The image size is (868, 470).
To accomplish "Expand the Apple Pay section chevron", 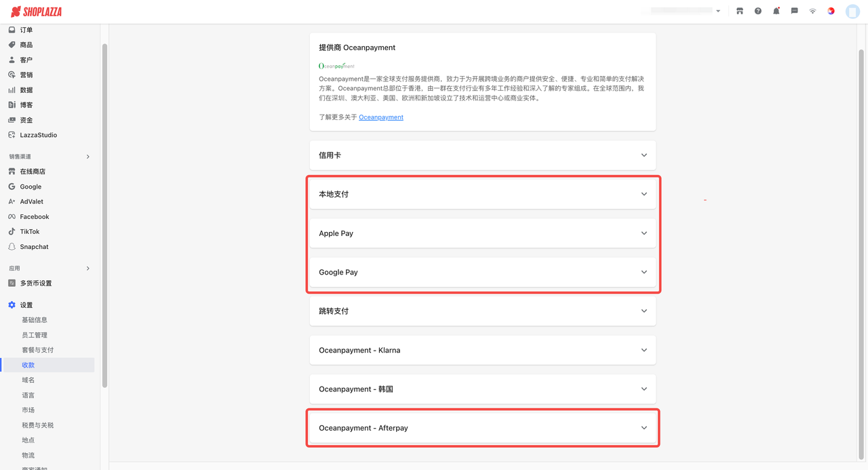I will click(644, 233).
